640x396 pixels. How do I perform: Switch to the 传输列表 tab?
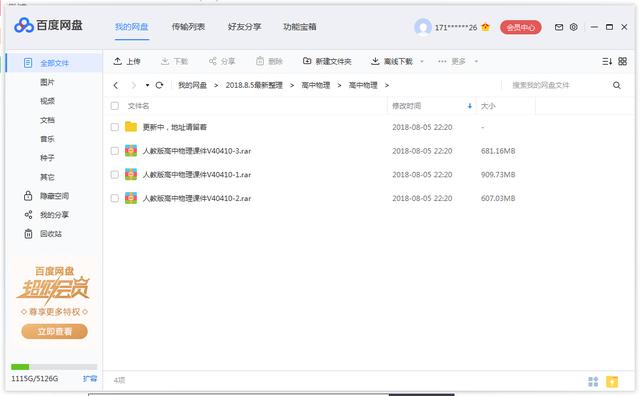coord(188,27)
